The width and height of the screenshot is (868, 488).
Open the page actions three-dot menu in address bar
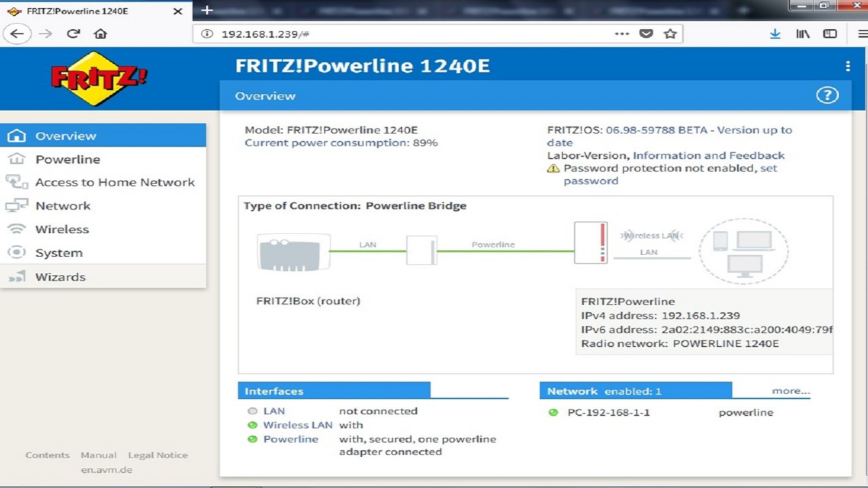(622, 34)
